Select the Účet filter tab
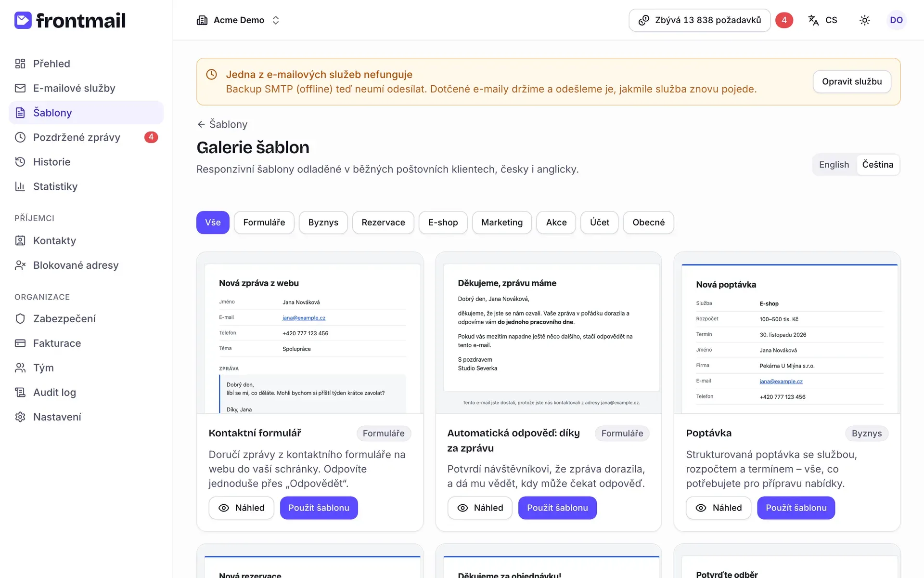This screenshot has width=924, height=578. pos(600,223)
